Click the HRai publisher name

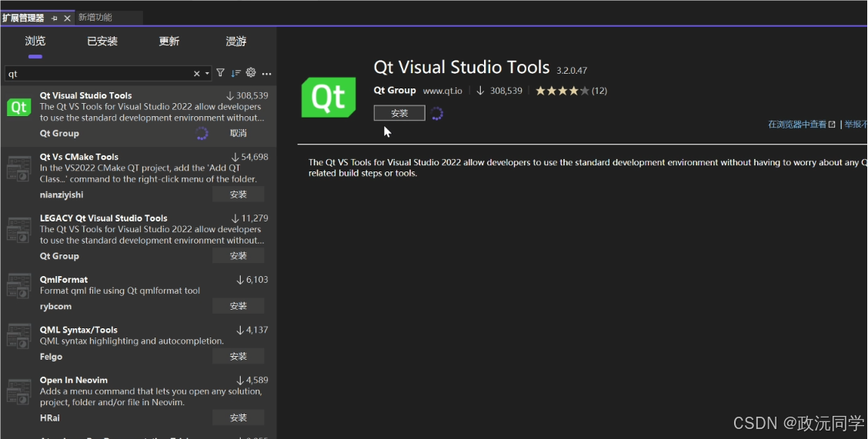pyautogui.click(x=50, y=418)
